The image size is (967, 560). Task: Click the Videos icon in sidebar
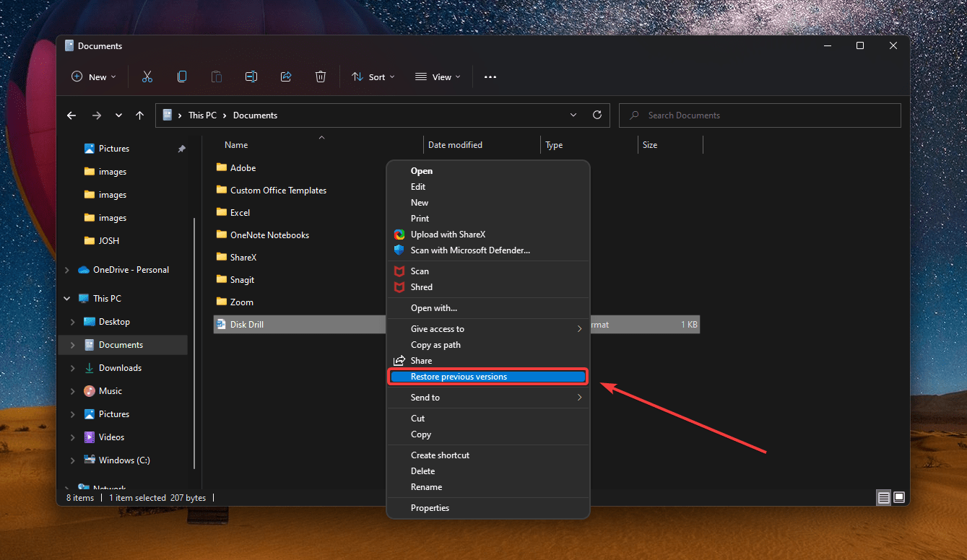click(x=90, y=437)
